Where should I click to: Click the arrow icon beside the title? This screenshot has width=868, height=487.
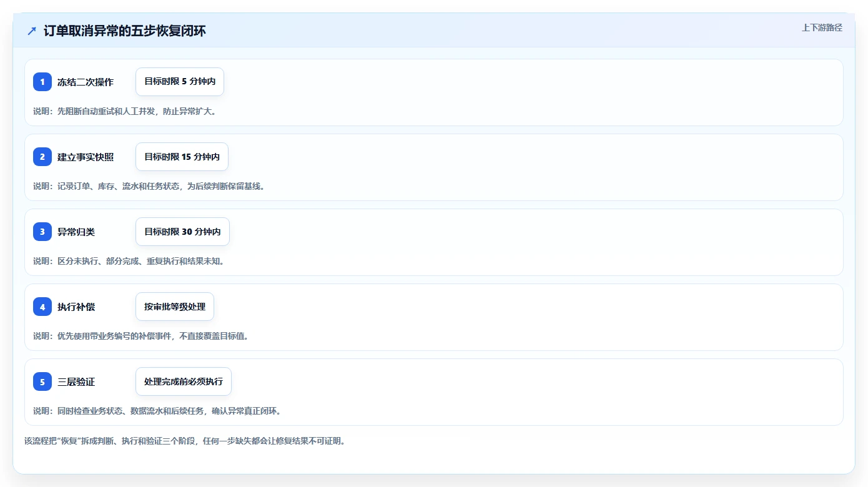pyautogui.click(x=32, y=31)
